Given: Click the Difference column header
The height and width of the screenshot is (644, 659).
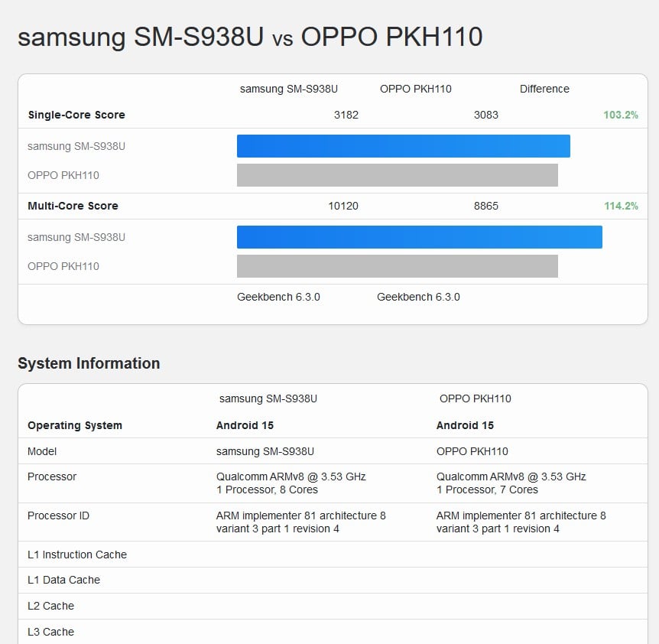Looking at the screenshot, I should (x=544, y=89).
